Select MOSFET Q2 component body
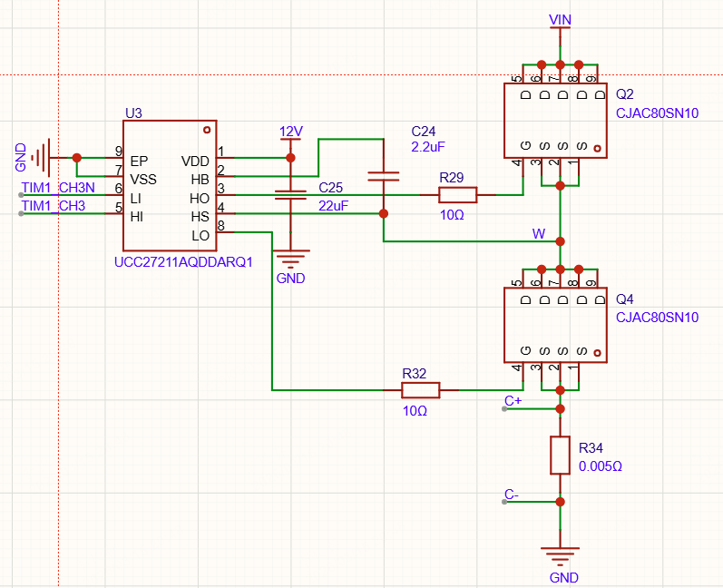The image size is (723, 588). coord(555,121)
